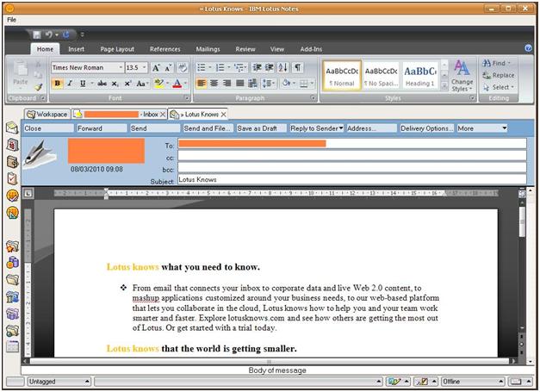Switch to the Insert ribbon tab
This screenshot has height=392, width=540.
(x=76, y=49)
